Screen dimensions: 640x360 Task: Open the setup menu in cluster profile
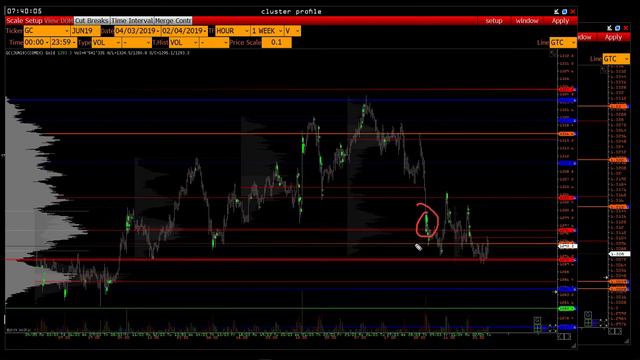click(494, 20)
